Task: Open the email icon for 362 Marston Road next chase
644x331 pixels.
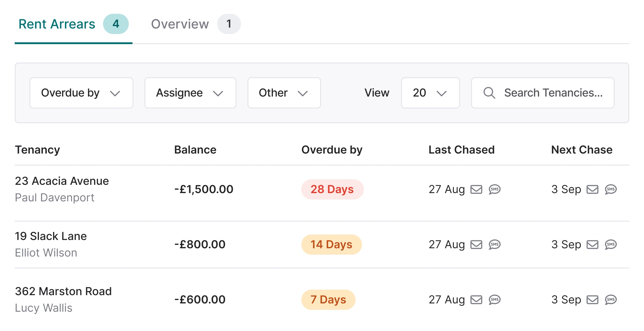Action: (x=593, y=300)
